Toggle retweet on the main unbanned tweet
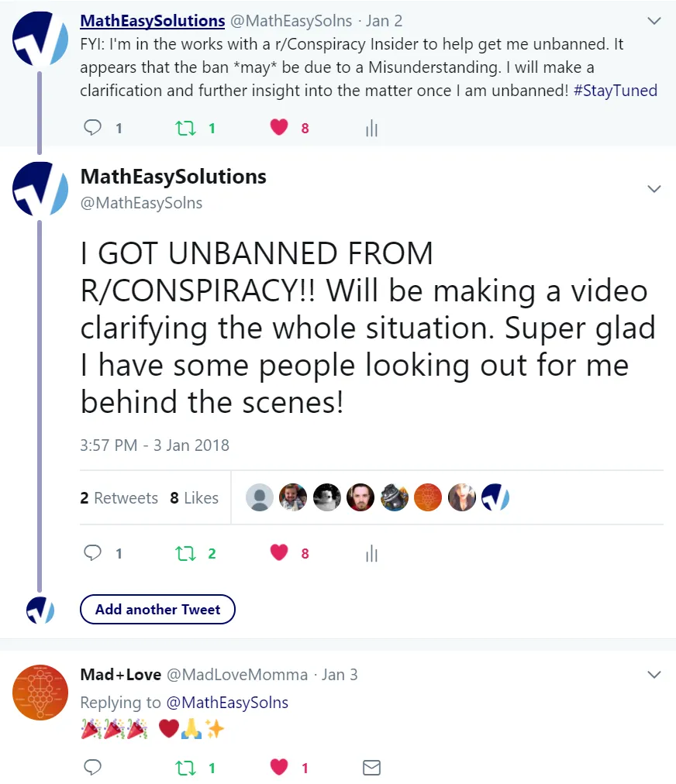This screenshot has width=676, height=784. pos(185,553)
